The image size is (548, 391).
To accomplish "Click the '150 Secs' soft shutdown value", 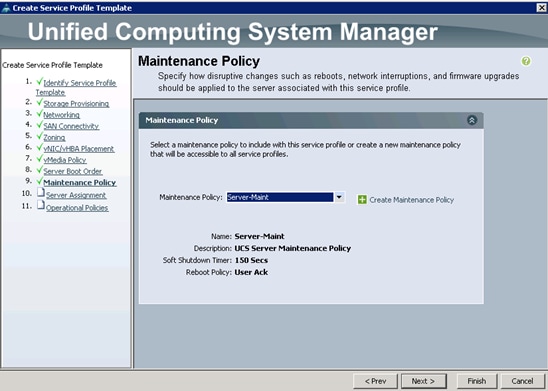I will 251,260.
